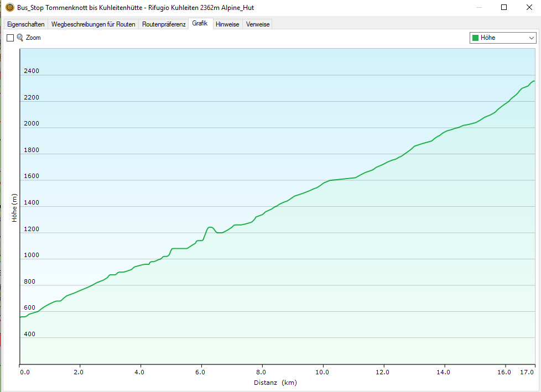
Task: Click the green square in the Höhe selector
Action: (x=475, y=38)
